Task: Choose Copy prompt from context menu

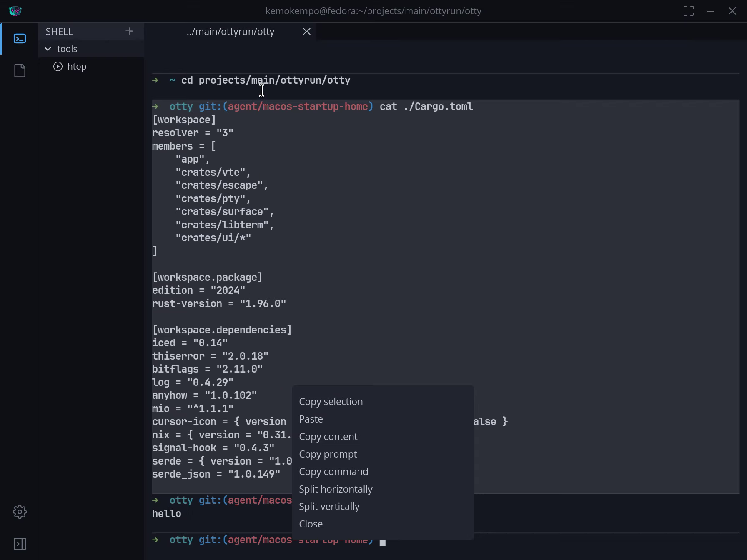Action: [383, 454]
